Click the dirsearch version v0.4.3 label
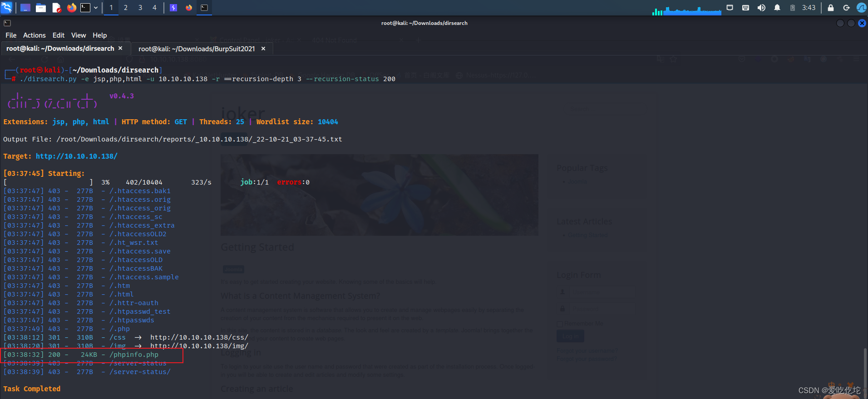 point(122,96)
